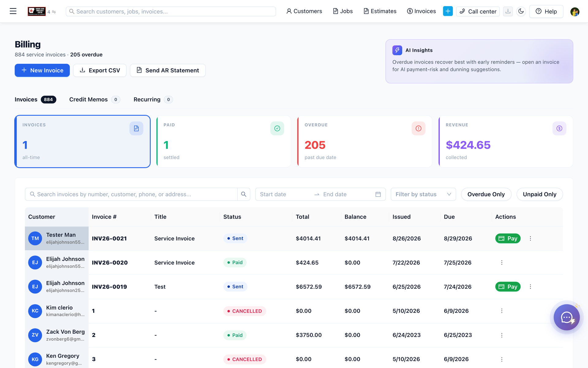This screenshot has height=368, width=588.
Task: Click the Help button
Action: click(546, 11)
